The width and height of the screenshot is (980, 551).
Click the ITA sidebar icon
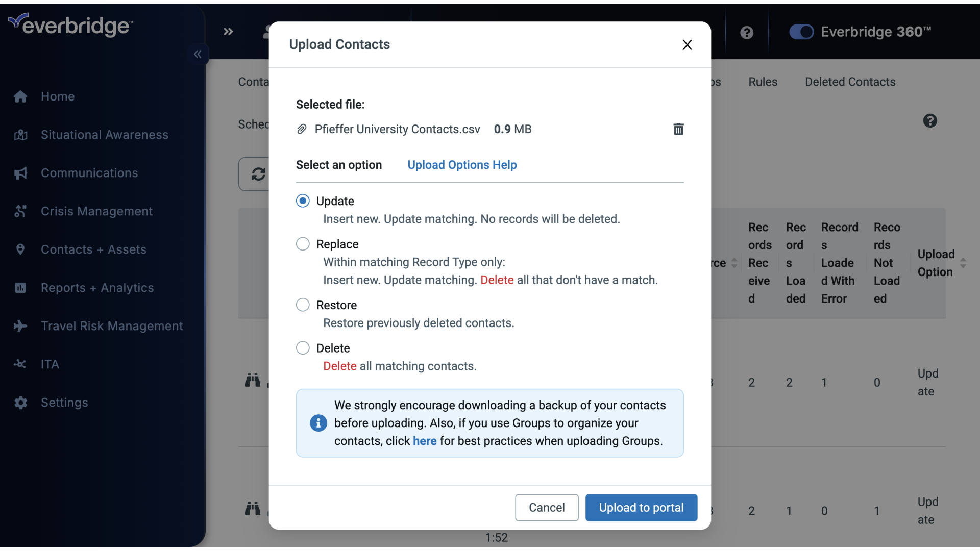[20, 364]
